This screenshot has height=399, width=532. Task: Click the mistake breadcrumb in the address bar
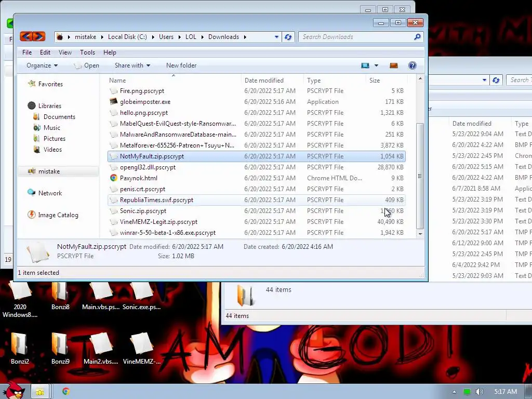pyautogui.click(x=86, y=37)
